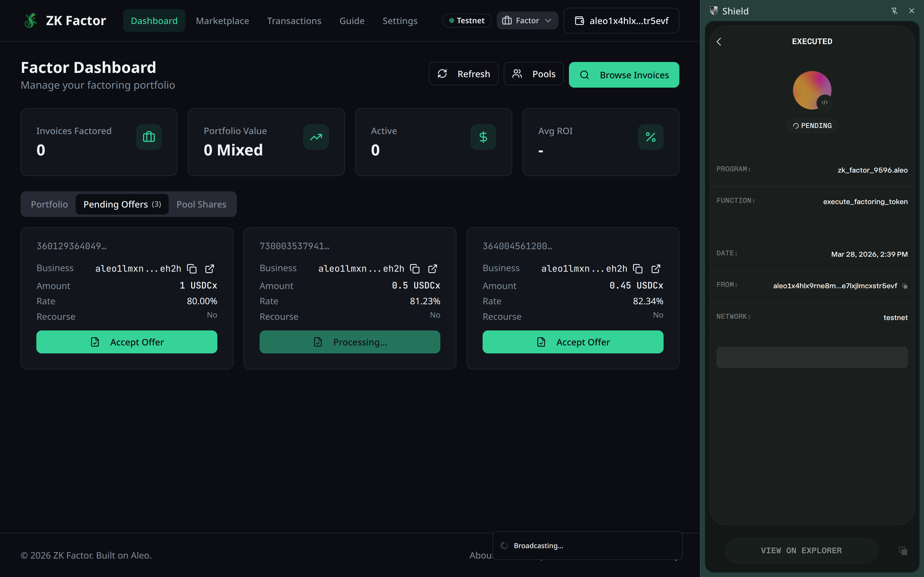Copy the FROM address in Shield panel
Image resolution: width=924 pixels, height=577 pixels.
tap(904, 286)
